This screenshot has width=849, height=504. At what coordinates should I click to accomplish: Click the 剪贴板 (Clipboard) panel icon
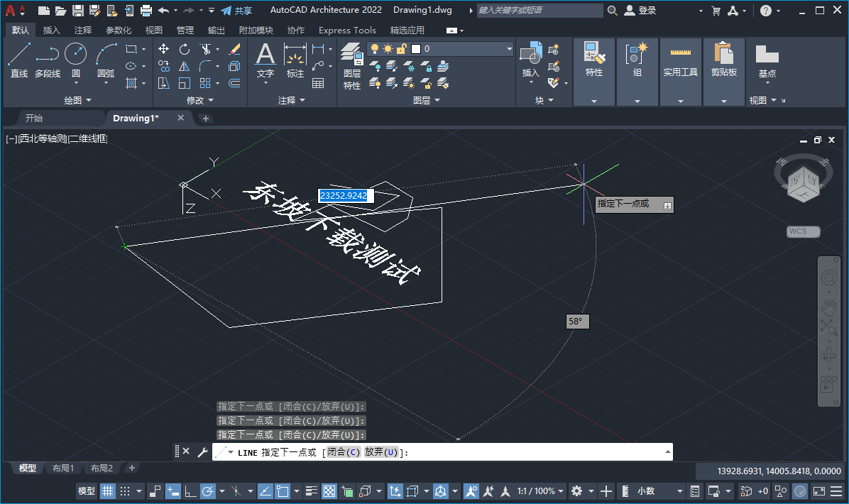pyautogui.click(x=723, y=53)
